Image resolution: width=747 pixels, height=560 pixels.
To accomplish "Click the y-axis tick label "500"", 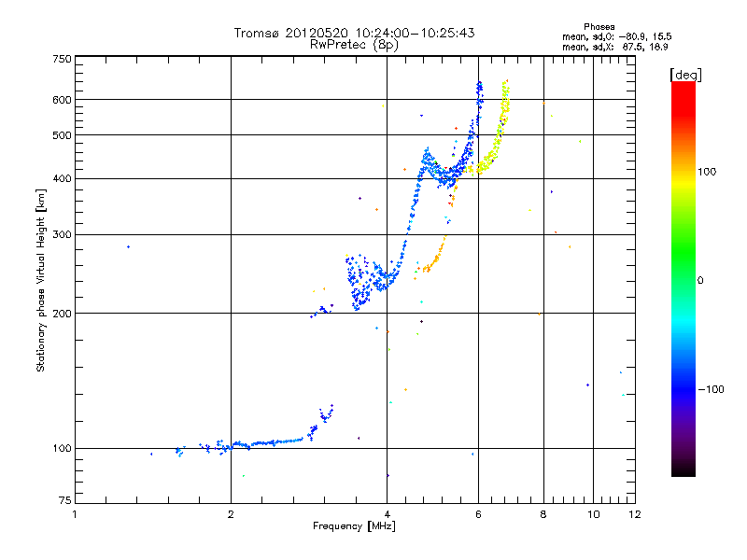I will pyautogui.click(x=62, y=135).
